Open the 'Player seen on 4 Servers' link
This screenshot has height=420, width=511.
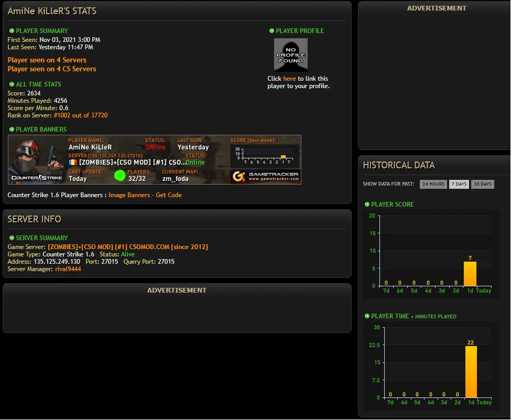47,60
